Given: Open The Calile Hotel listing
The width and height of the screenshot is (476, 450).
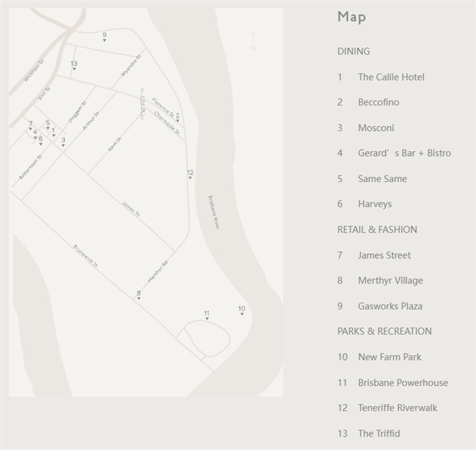Looking at the screenshot, I should [x=391, y=77].
